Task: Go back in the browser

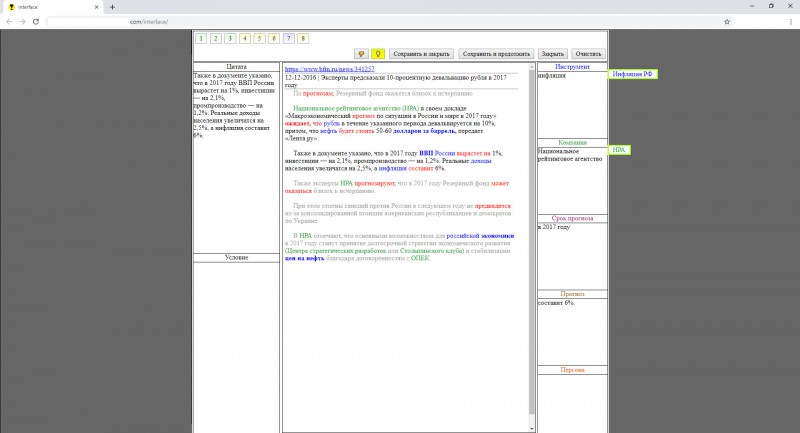Action: click(x=9, y=21)
